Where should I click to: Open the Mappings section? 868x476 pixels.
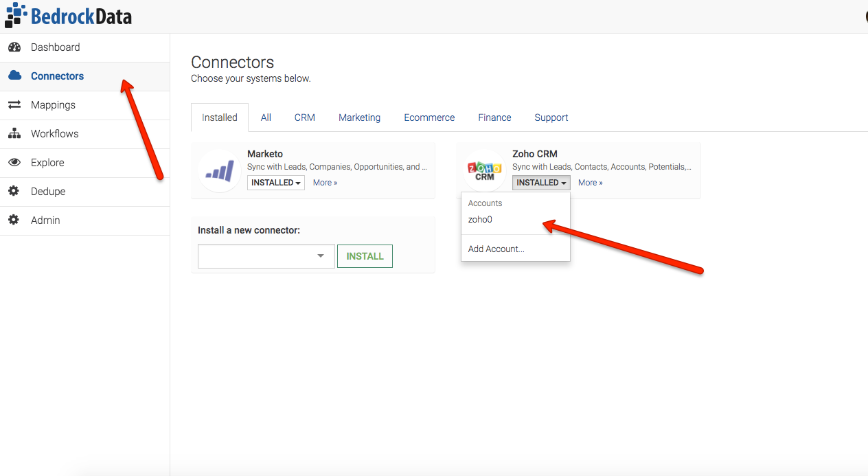(84, 105)
